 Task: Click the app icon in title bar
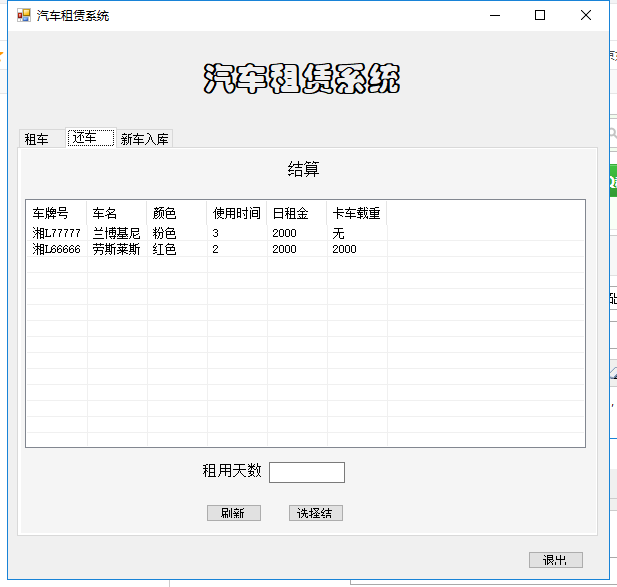pos(24,15)
